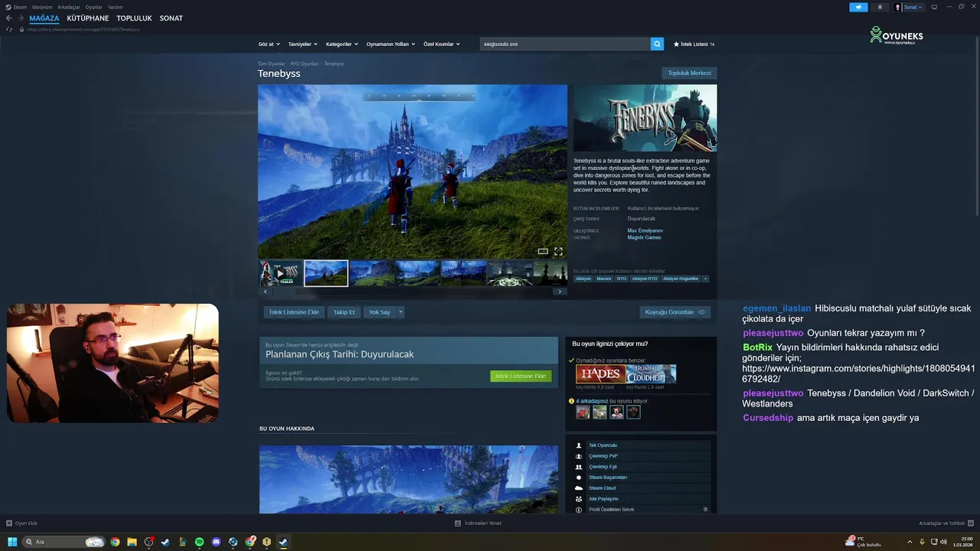Open the profile info question mark icon
The width and height of the screenshot is (980, 551).
tap(705, 510)
